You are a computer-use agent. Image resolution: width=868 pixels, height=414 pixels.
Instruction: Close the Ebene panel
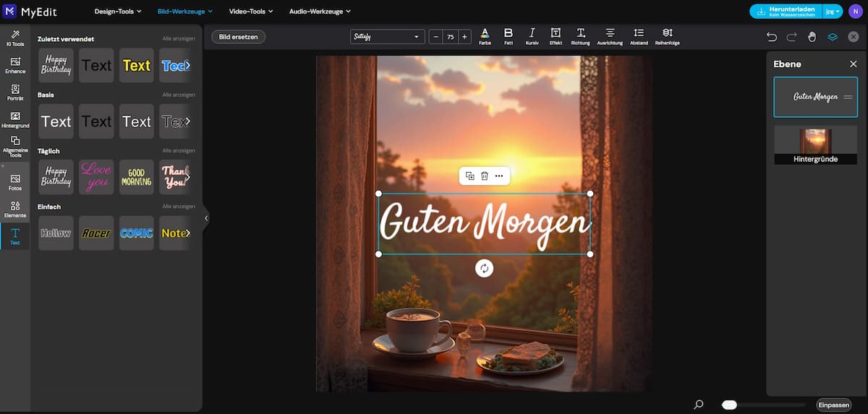click(x=853, y=64)
